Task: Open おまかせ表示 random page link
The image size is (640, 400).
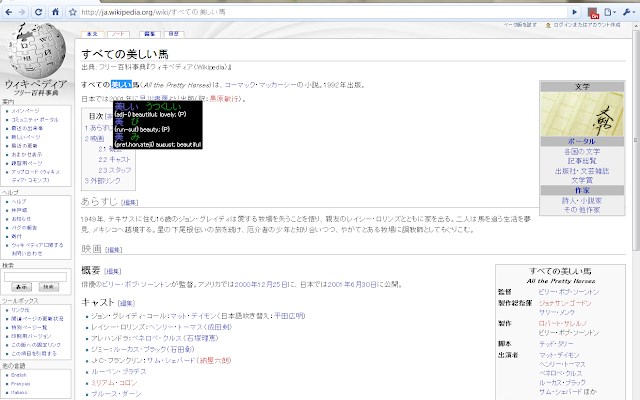Action: pyautogui.click(x=27, y=155)
